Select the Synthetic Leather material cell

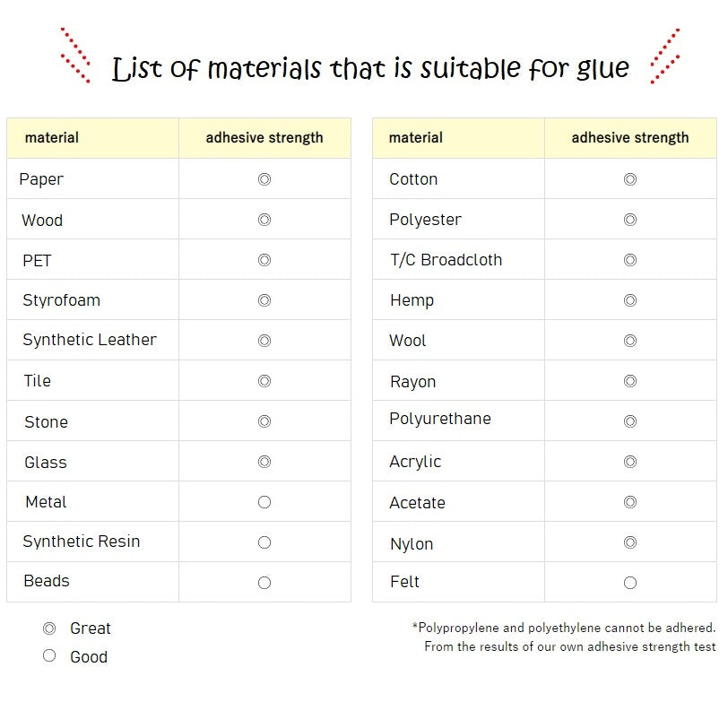pos(93,340)
